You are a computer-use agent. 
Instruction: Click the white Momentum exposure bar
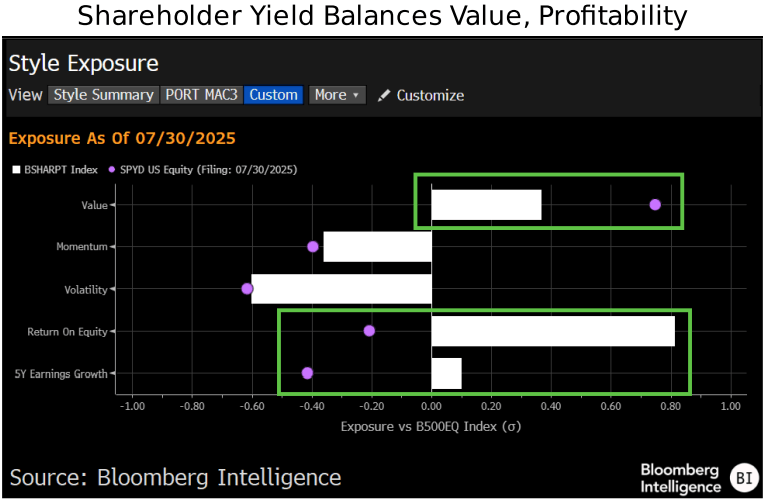click(x=377, y=246)
